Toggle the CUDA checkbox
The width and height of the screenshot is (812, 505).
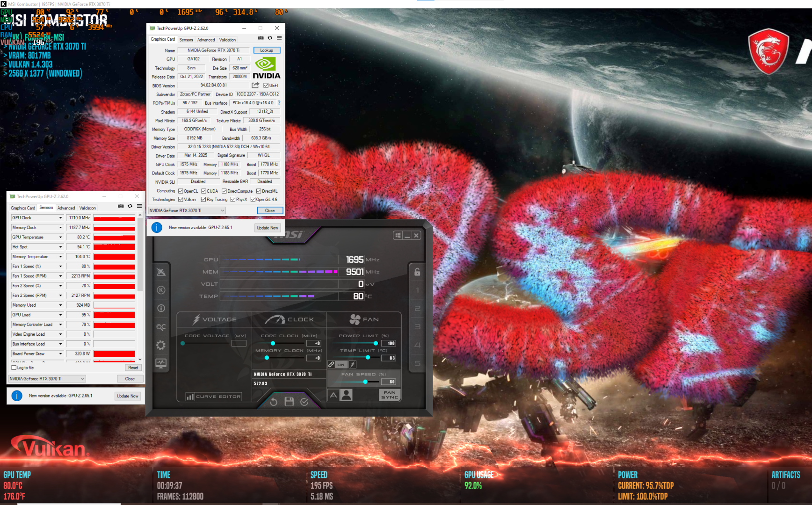click(203, 191)
